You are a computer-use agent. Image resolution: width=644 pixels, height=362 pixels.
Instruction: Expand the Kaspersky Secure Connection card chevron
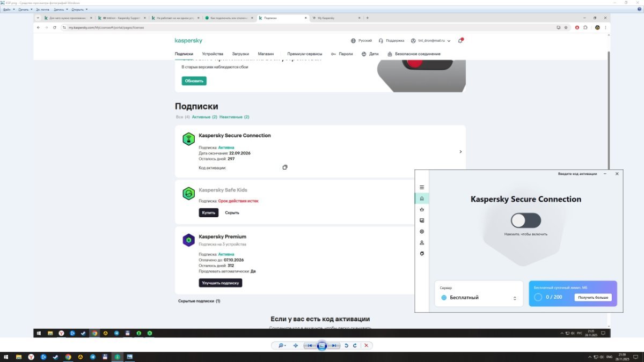460,152
